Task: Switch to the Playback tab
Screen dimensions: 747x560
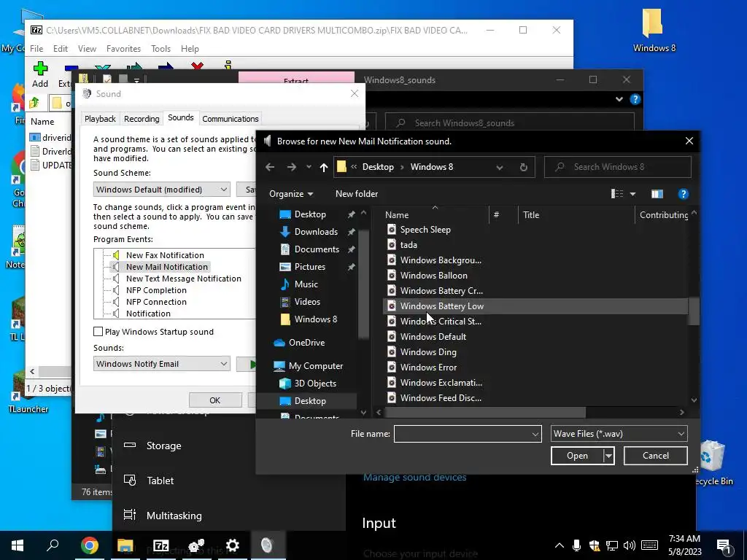Action: (100, 119)
